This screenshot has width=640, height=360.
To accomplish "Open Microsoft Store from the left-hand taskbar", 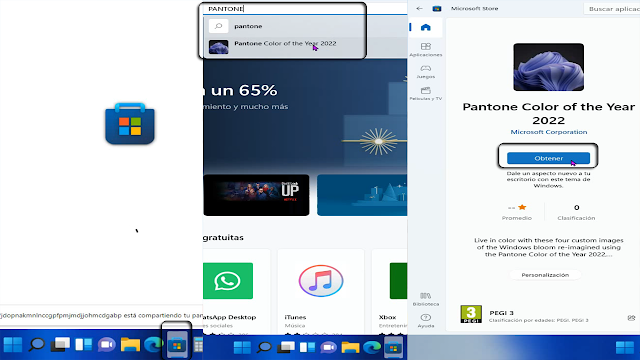I will click(x=177, y=345).
